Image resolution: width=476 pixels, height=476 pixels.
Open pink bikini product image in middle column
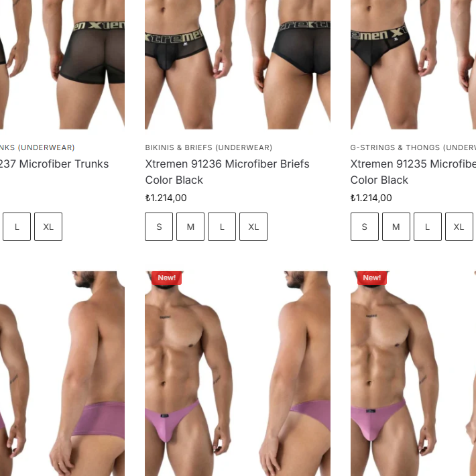click(238, 373)
